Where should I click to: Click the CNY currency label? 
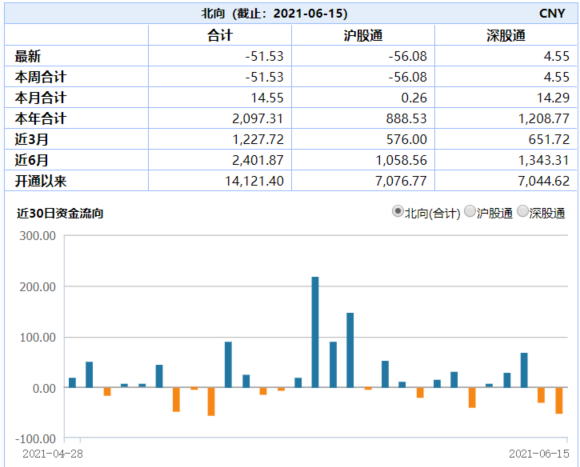tap(552, 14)
